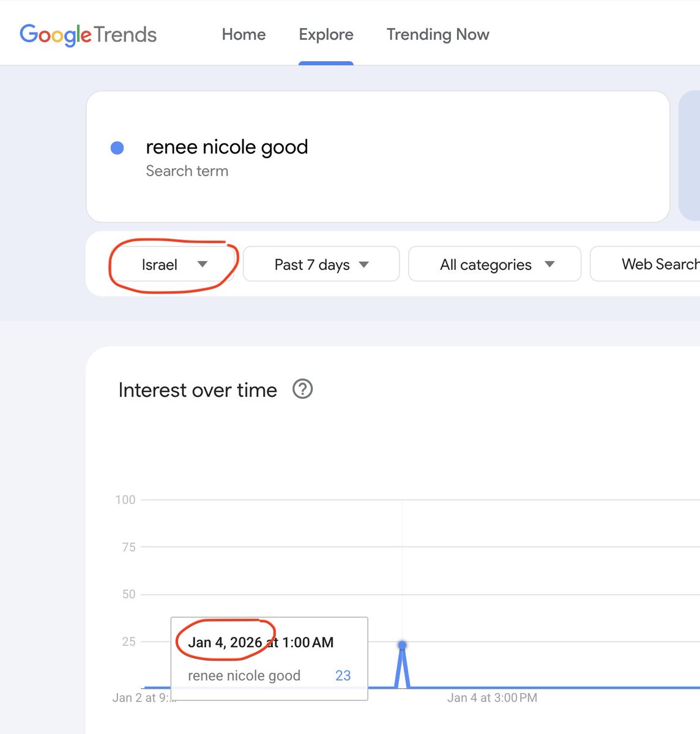Expand the Past 7 days time range
Screen dimensions: 700x734
[x=321, y=264]
